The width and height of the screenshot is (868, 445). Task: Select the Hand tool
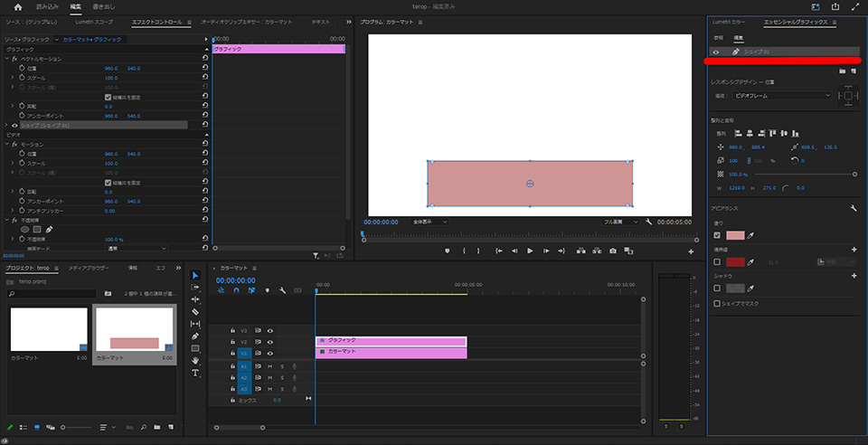(x=195, y=360)
